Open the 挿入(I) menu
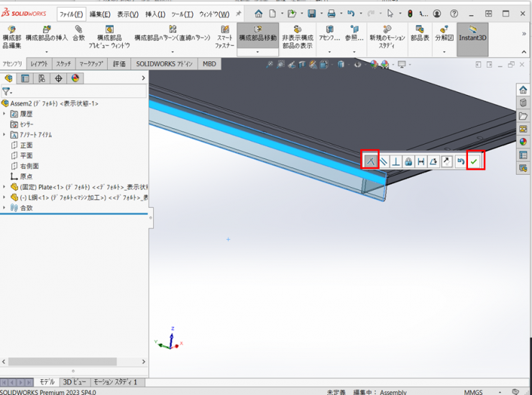This screenshot has height=395, width=532. (x=154, y=14)
